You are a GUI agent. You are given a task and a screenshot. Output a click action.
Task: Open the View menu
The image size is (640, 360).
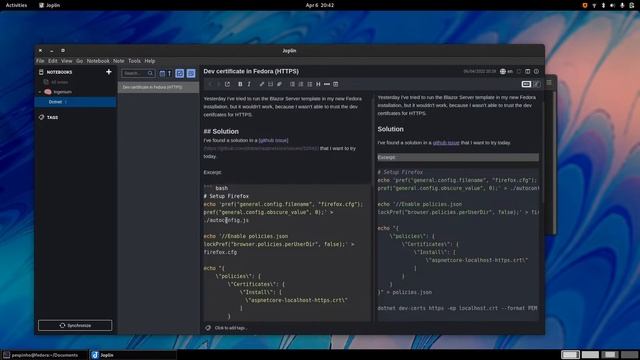pos(67,61)
